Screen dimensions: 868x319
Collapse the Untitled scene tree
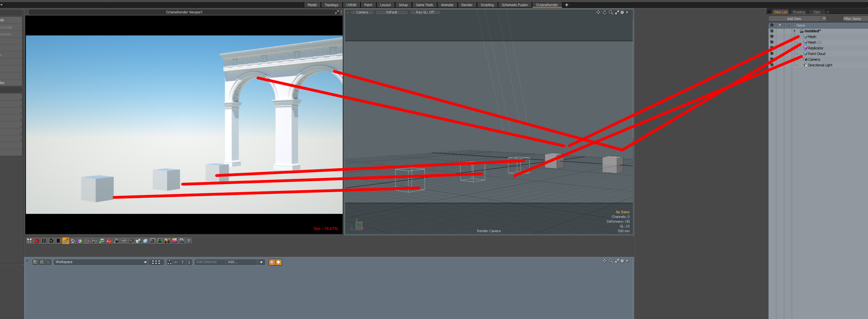click(x=795, y=31)
